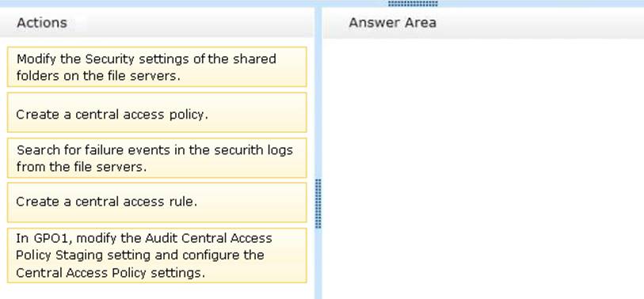Click blank space below the GPO1 action
This screenshot has width=644, height=299.
point(157,291)
